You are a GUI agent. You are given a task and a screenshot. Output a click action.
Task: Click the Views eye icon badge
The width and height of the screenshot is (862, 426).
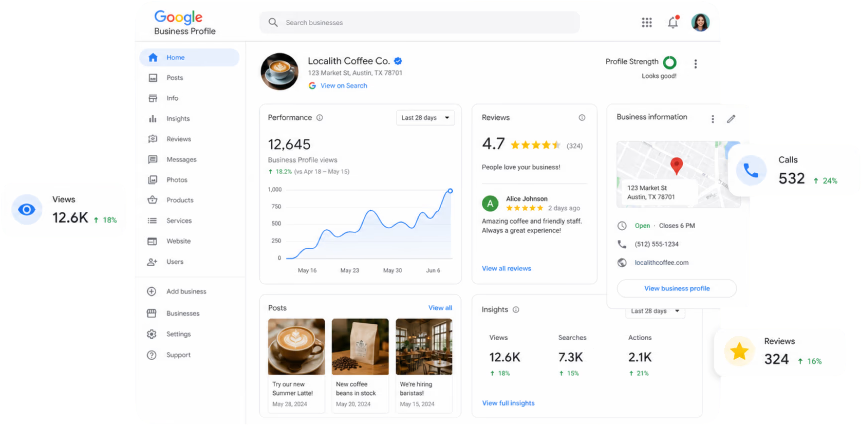(26, 209)
